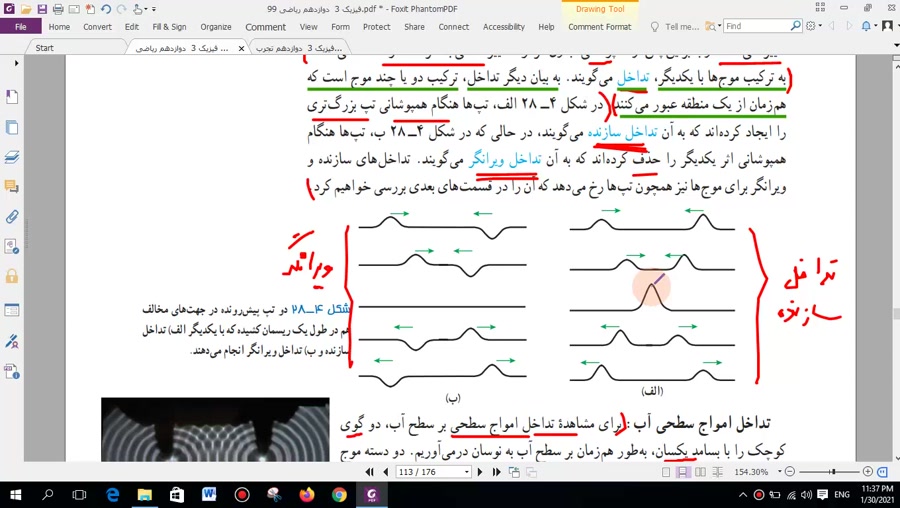
Task: Open the Fill & Sign tab
Action: (169, 26)
